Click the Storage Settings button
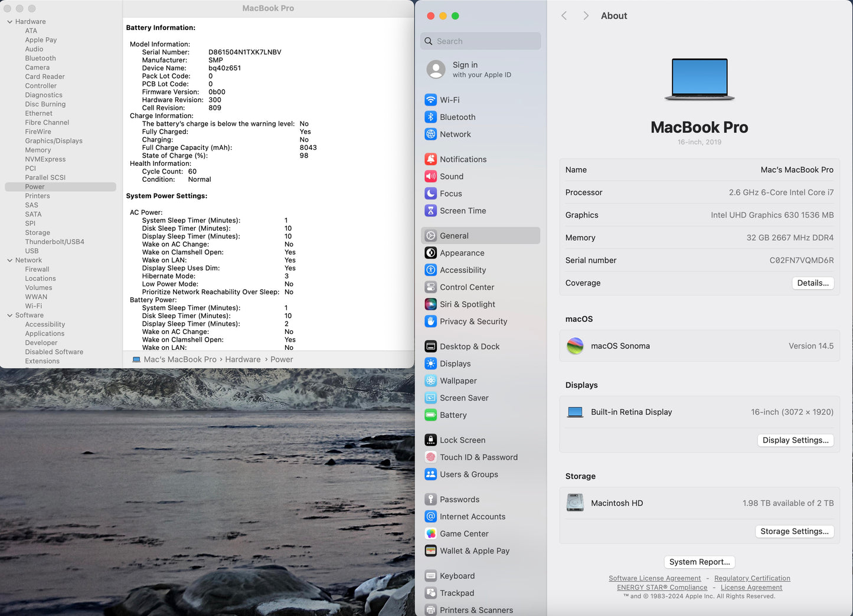 pos(795,531)
